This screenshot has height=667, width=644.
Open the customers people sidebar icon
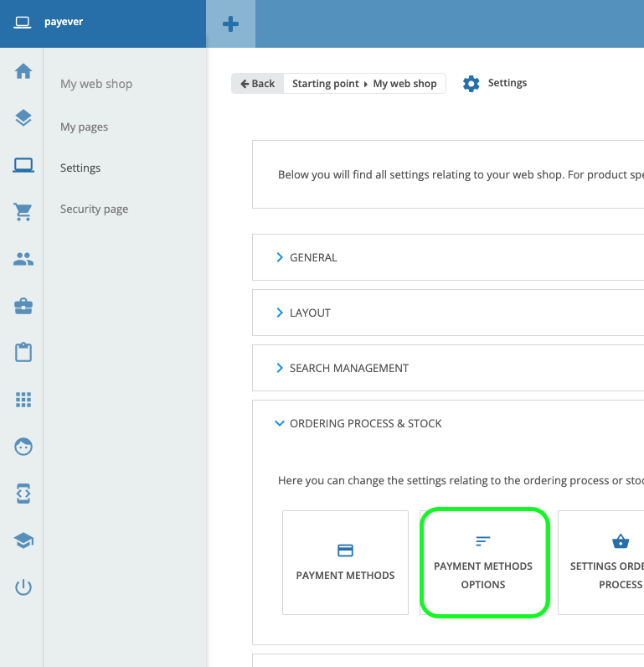[x=23, y=259]
